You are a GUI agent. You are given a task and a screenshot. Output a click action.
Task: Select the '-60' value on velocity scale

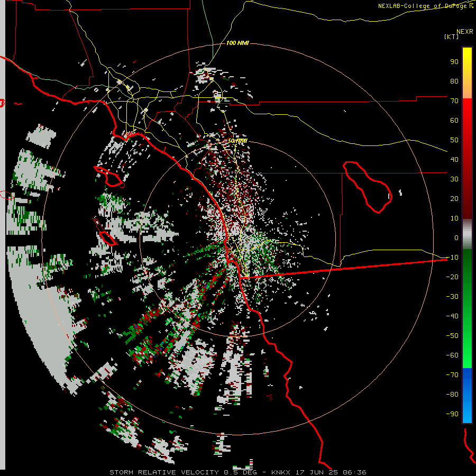pos(452,355)
